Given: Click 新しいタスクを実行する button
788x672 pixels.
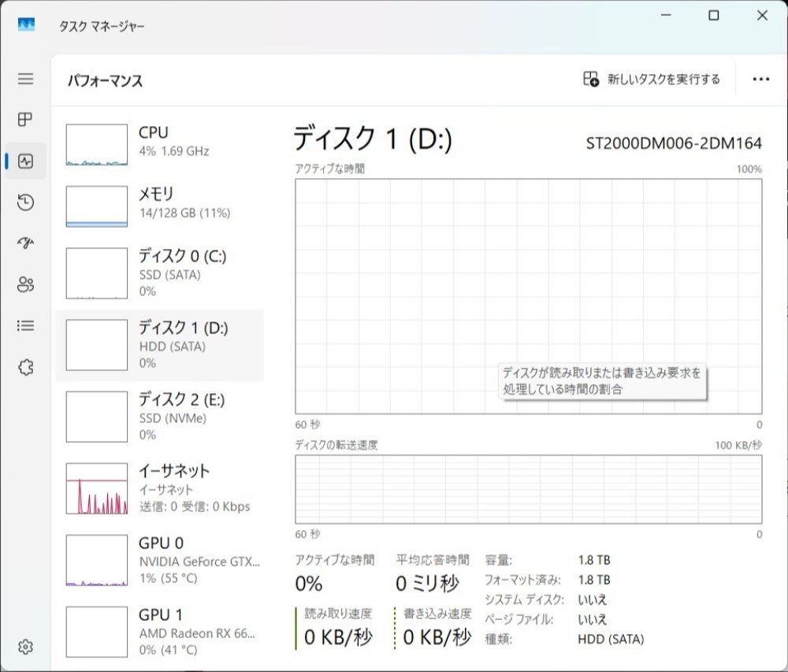Looking at the screenshot, I should (x=652, y=80).
